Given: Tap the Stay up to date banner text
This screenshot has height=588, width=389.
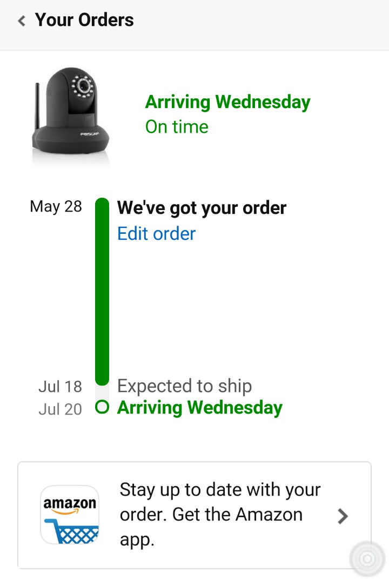Looking at the screenshot, I should tap(220, 515).
